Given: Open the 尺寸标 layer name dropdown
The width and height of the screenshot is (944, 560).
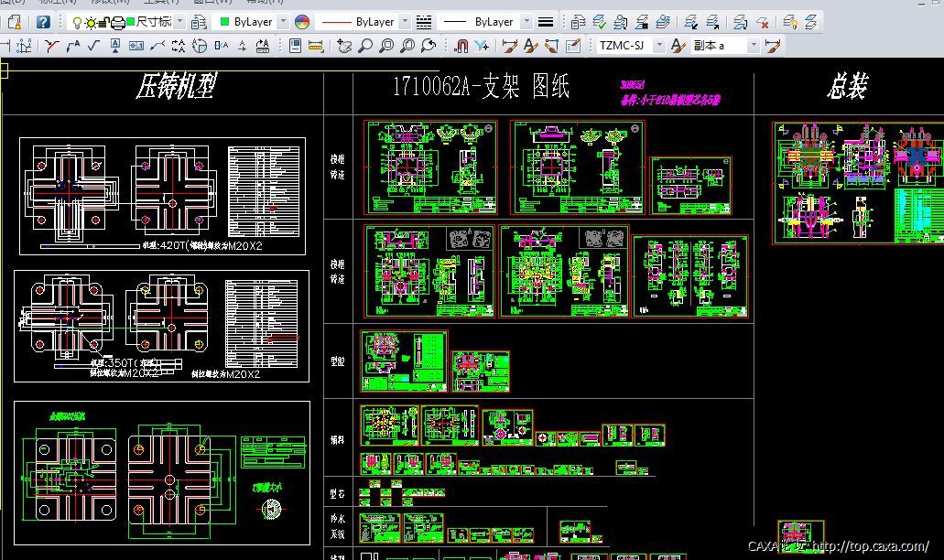Looking at the screenshot, I should tap(179, 21).
